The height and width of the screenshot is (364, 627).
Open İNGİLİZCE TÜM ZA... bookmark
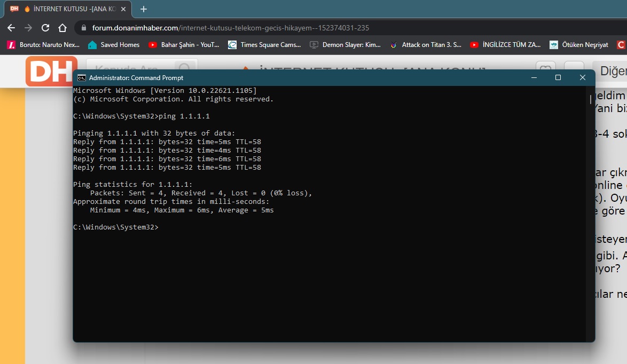point(505,45)
